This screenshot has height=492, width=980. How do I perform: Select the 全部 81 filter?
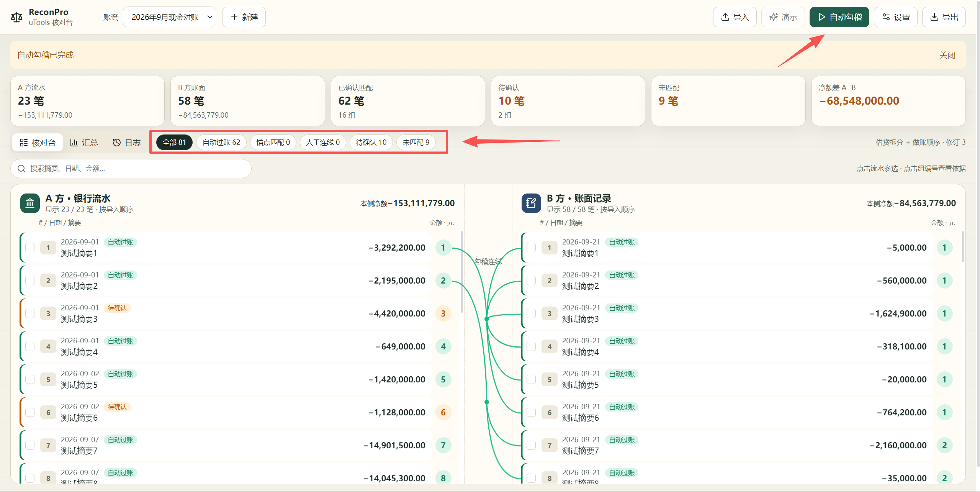(x=174, y=143)
